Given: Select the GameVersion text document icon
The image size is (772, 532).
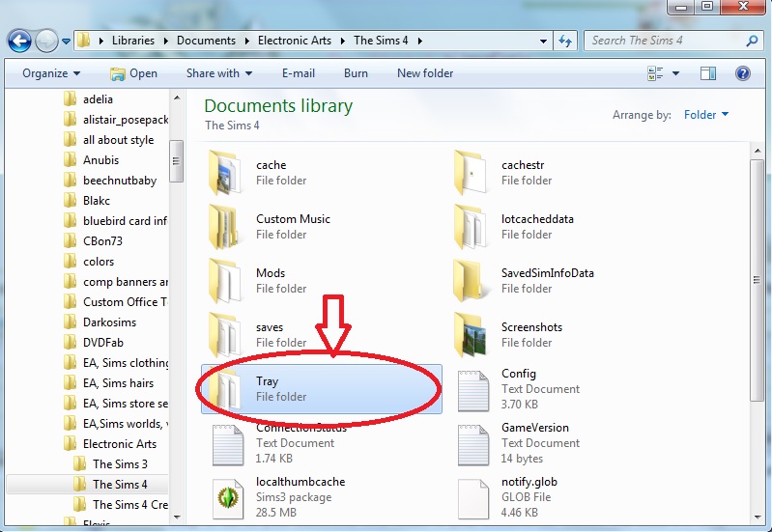Looking at the screenshot, I should (473, 445).
